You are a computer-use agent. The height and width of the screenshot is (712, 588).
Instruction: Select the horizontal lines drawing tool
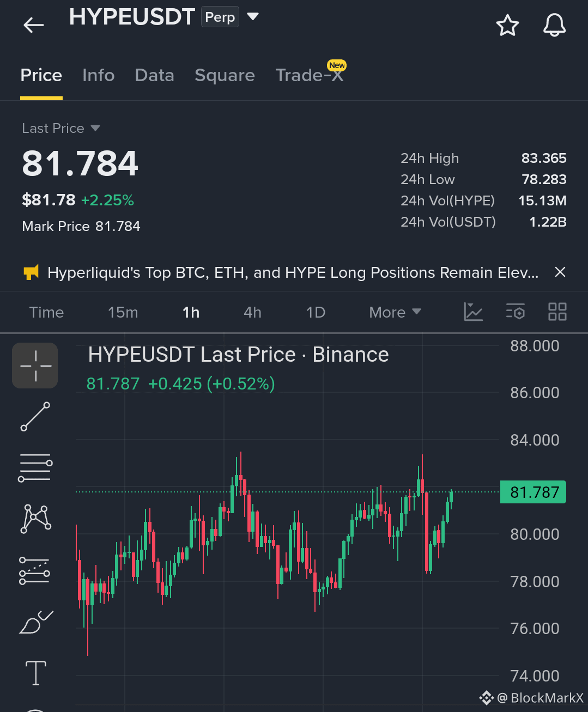[35, 467]
